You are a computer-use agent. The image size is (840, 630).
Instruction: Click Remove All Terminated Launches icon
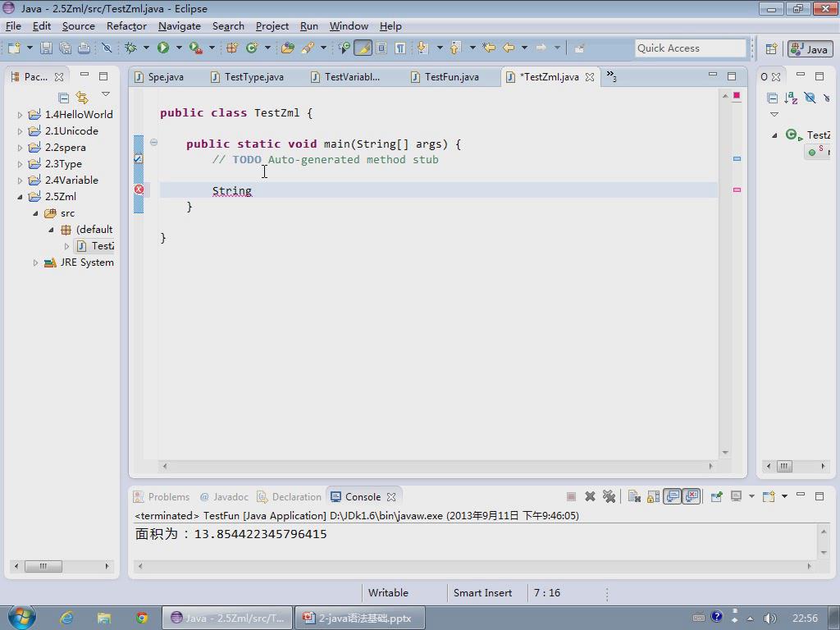pyautogui.click(x=609, y=496)
